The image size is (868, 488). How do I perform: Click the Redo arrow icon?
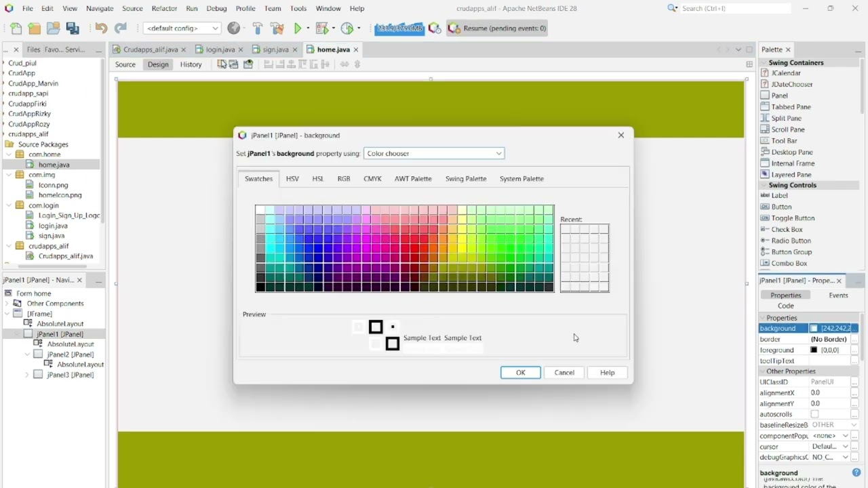(x=121, y=28)
